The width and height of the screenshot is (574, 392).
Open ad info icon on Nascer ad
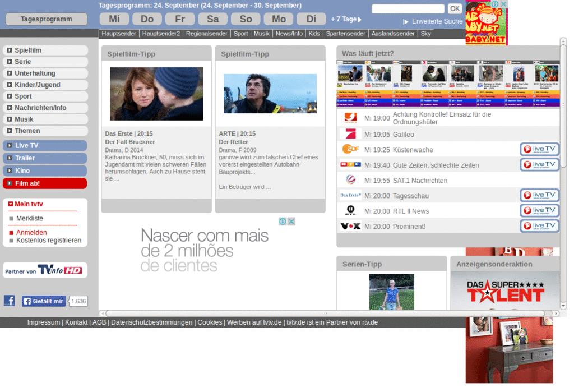tap(283, 222)
